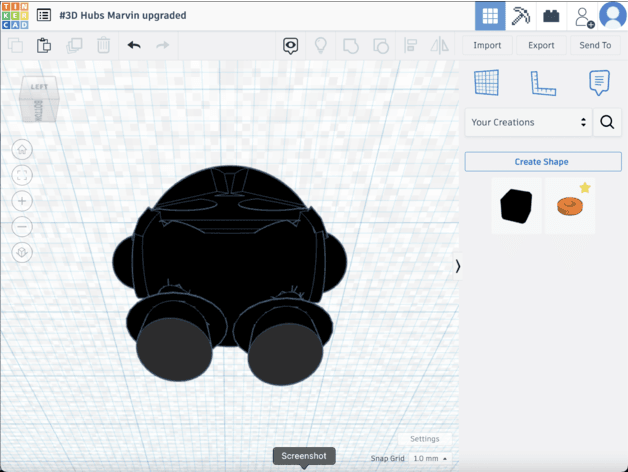Click the Copy toolbar icon
The image size is (628, 472).
[x=16, y=45]
